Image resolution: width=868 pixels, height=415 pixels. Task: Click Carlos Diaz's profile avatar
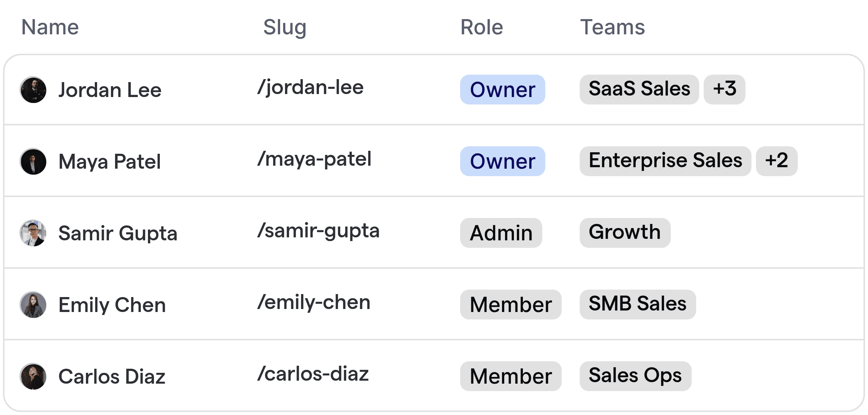click(x=34, y=376)
